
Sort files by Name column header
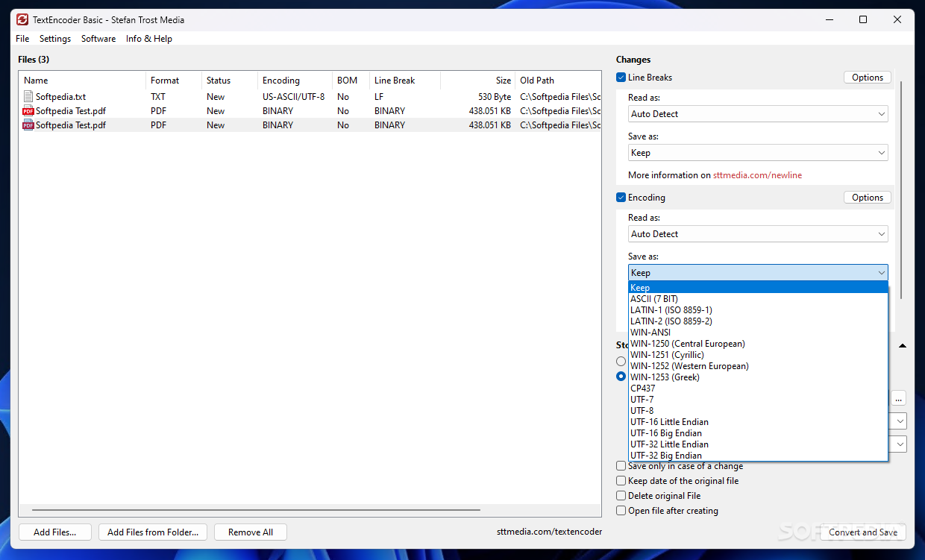(x=82, y=81)
